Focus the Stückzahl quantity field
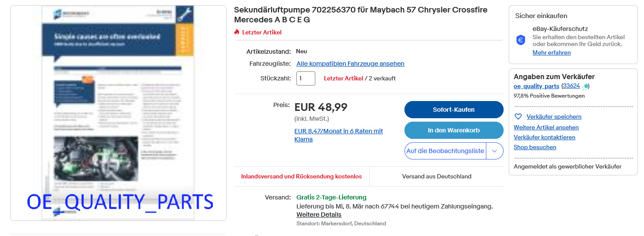 [305, 78]
